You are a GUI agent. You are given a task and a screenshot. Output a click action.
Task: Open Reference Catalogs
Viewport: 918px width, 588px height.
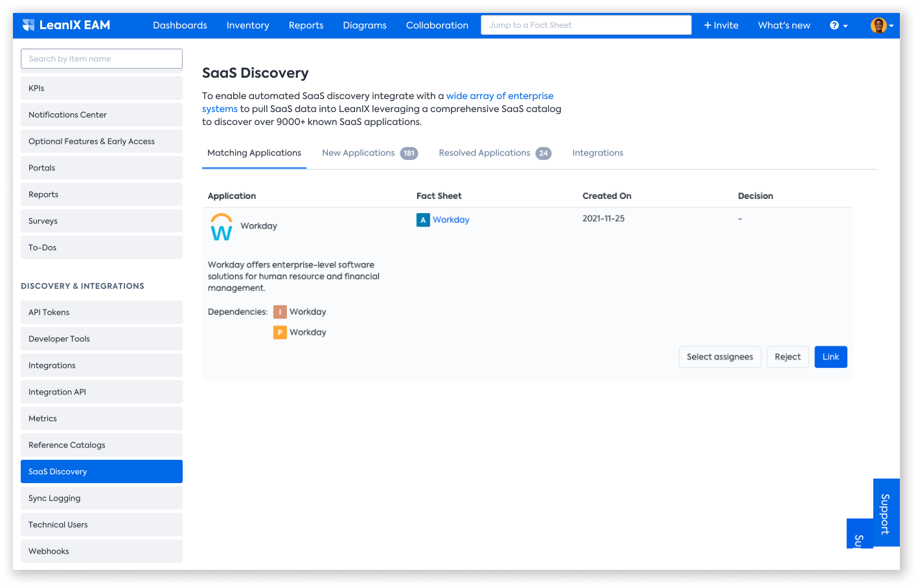point(102,445)
